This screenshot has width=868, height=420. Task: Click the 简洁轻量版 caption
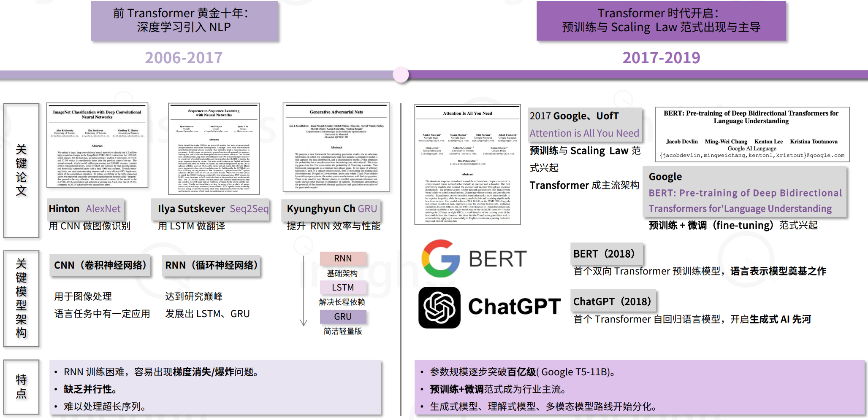pyautogui.click(x=343, y=331)
